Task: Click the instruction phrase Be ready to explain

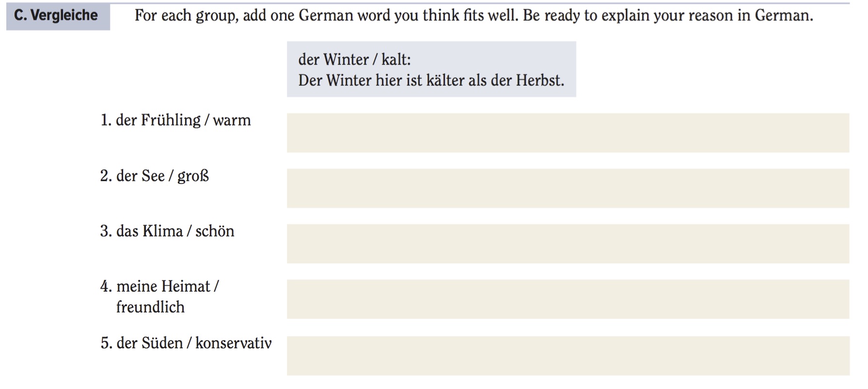Action: point(585,16)
